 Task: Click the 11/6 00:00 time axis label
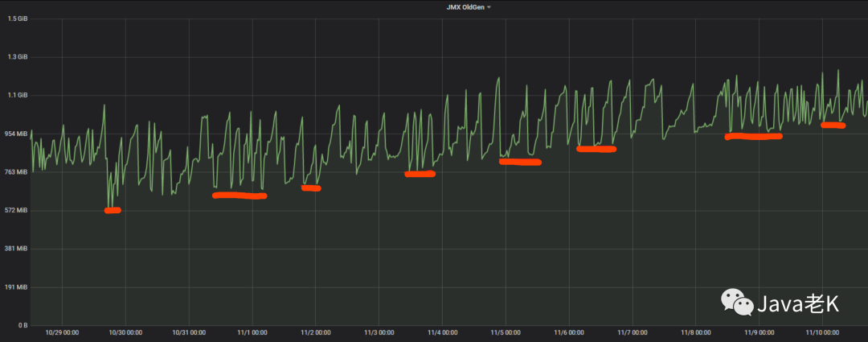(569, 333)
